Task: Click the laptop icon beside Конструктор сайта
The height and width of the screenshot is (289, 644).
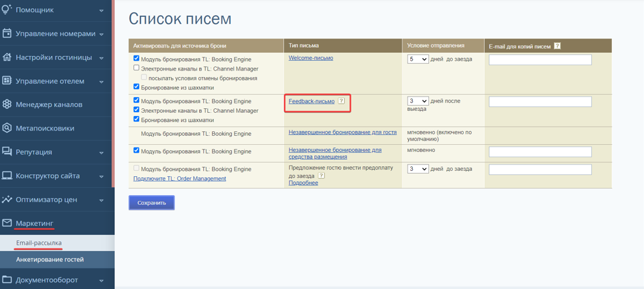Action: pos(7,175)
